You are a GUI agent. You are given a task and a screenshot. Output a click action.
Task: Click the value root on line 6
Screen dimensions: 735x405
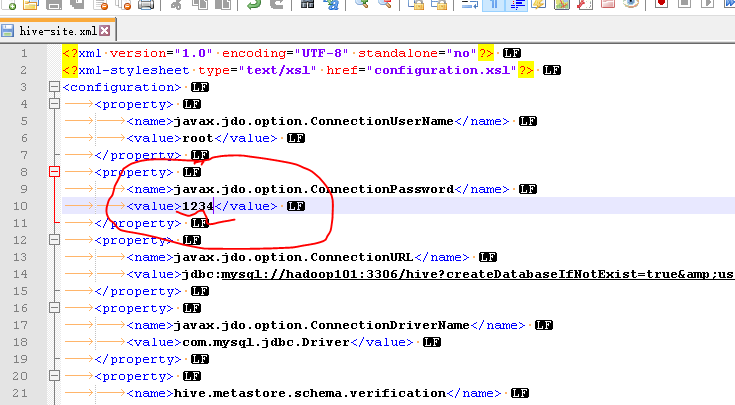198,138
